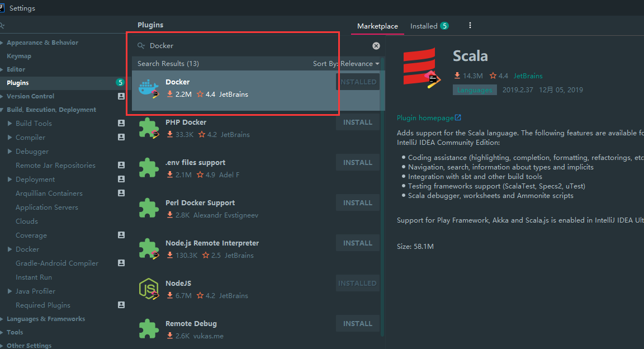
Task: Click the PHP Docker plugin icon
Action: pyautogui.click(x=149, y=128)
